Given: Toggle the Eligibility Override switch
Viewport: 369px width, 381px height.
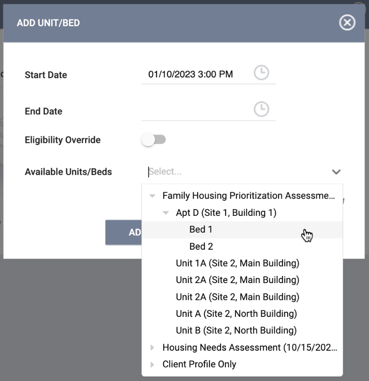Looking at the screenshot, I should click(x=154, y=140).
